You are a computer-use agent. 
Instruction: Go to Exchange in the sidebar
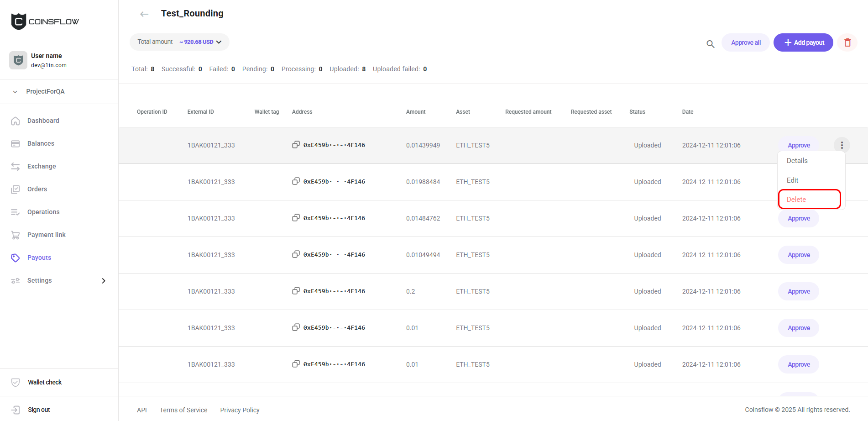(42, 166)
